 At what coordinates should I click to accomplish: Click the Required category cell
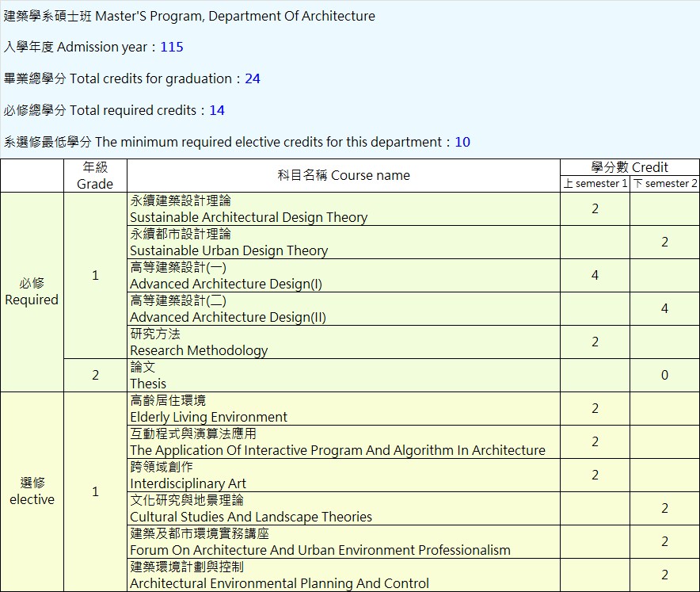(x=32, y=292)
